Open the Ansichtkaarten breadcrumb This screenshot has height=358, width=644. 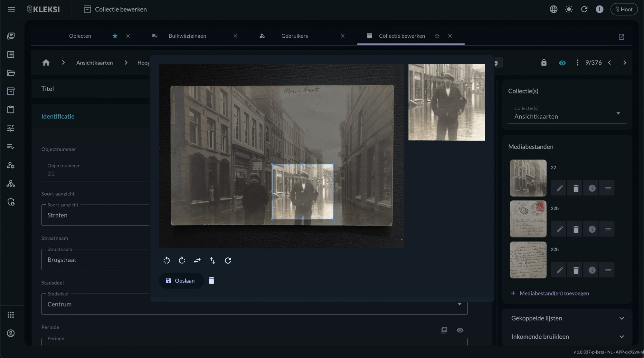point(95,63)
